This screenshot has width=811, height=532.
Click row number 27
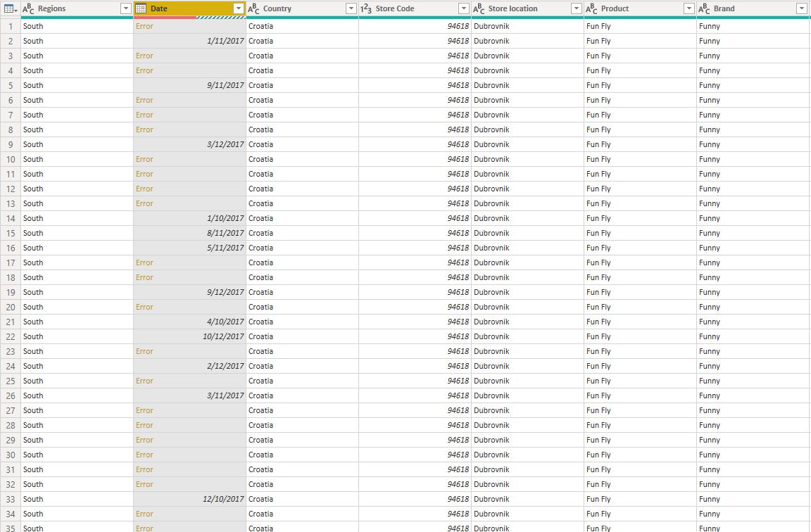[11, 410]
